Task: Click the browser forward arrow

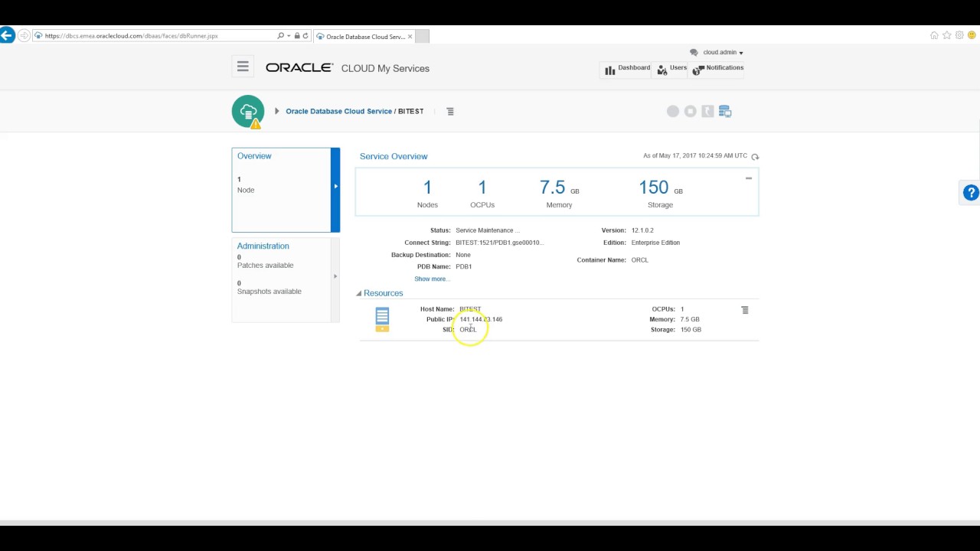Action: pyautogui.click(x=24, y=35)
